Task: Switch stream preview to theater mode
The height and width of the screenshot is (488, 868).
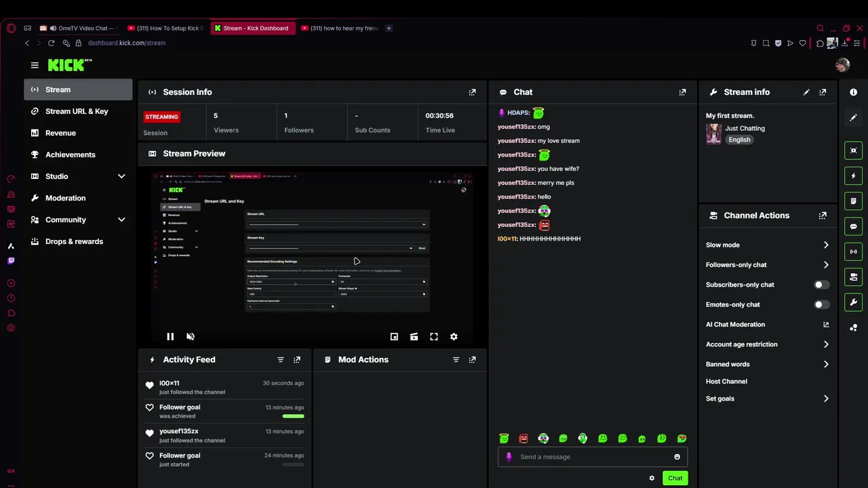Action: (x=414, y=336)
